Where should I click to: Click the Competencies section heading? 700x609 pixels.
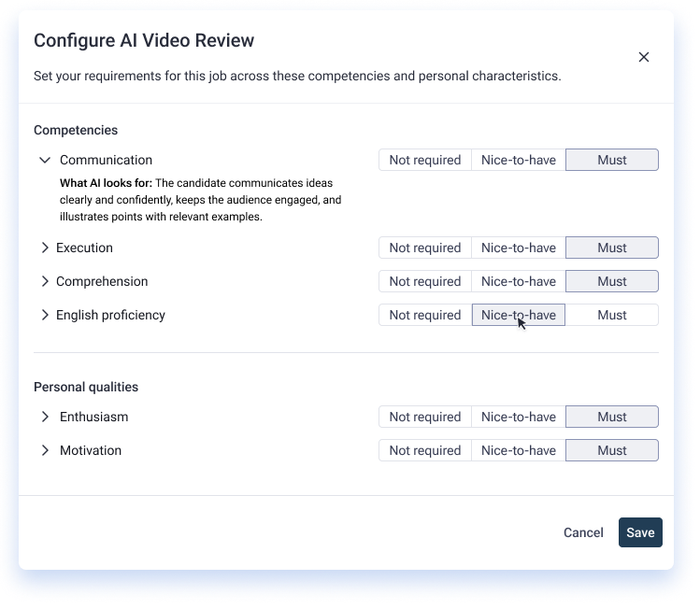tap(76, 130)
